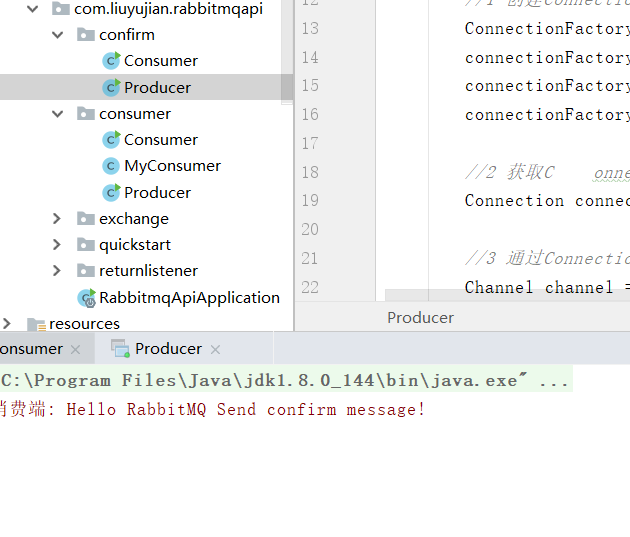The image size is (630, 537).
Task: Click the java.exe command line in console
Action: [x=284, y=380]
